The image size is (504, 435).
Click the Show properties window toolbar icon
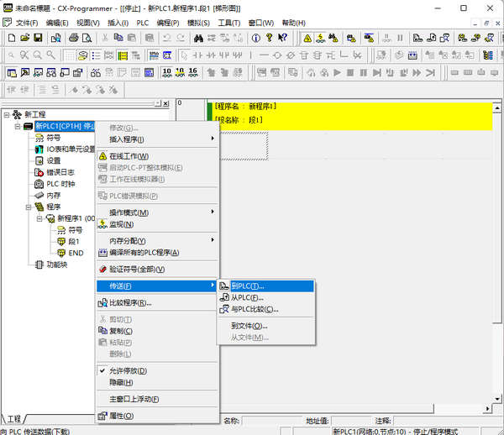pyautogui.click(x=78, y=73)
